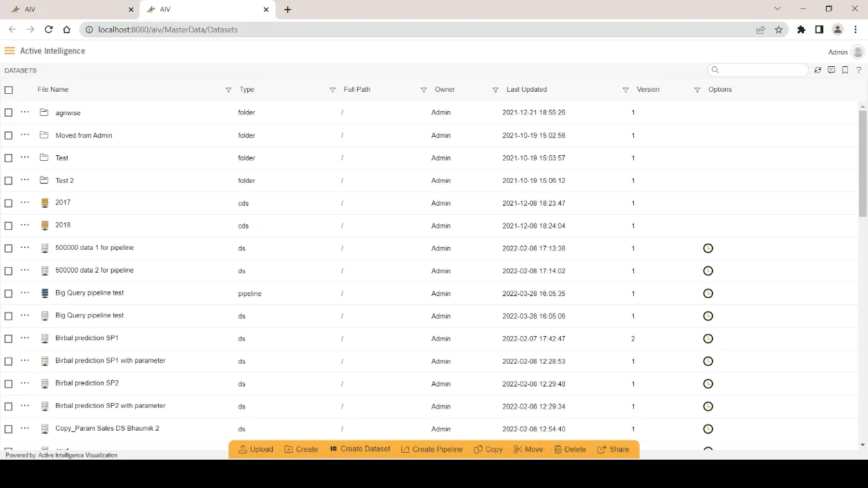Click the Copy button

(488, 449)
